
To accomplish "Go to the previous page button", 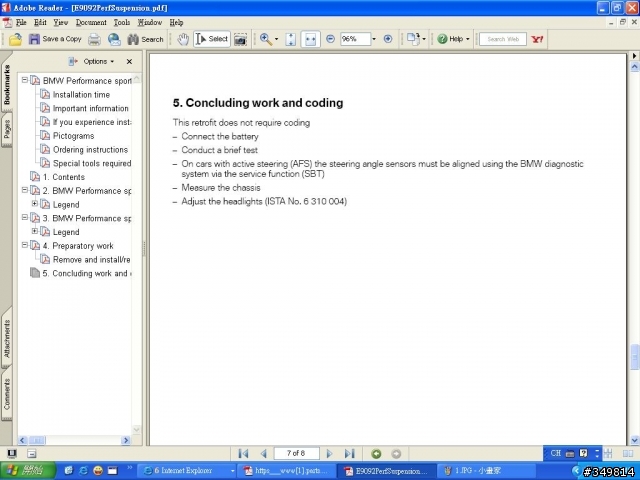I will click(264, 453).
